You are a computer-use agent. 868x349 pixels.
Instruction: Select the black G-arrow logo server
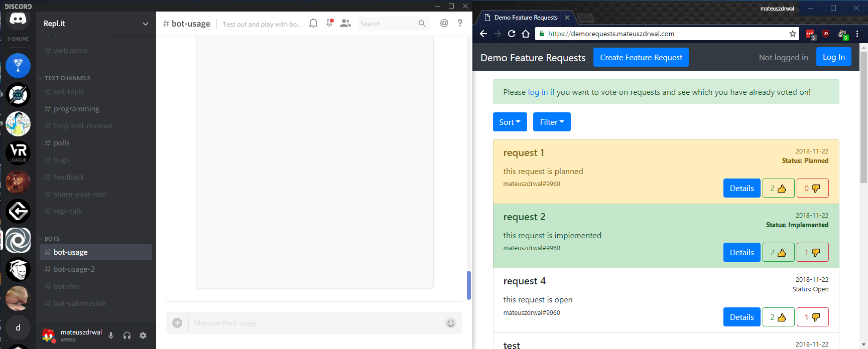point(18,211)
